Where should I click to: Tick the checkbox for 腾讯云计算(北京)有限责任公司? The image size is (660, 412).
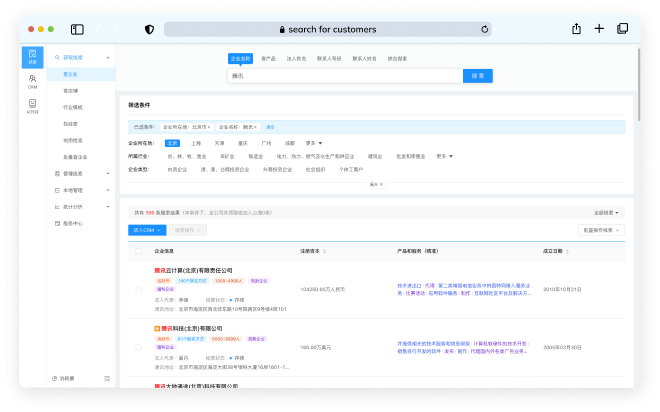[138, 289]
